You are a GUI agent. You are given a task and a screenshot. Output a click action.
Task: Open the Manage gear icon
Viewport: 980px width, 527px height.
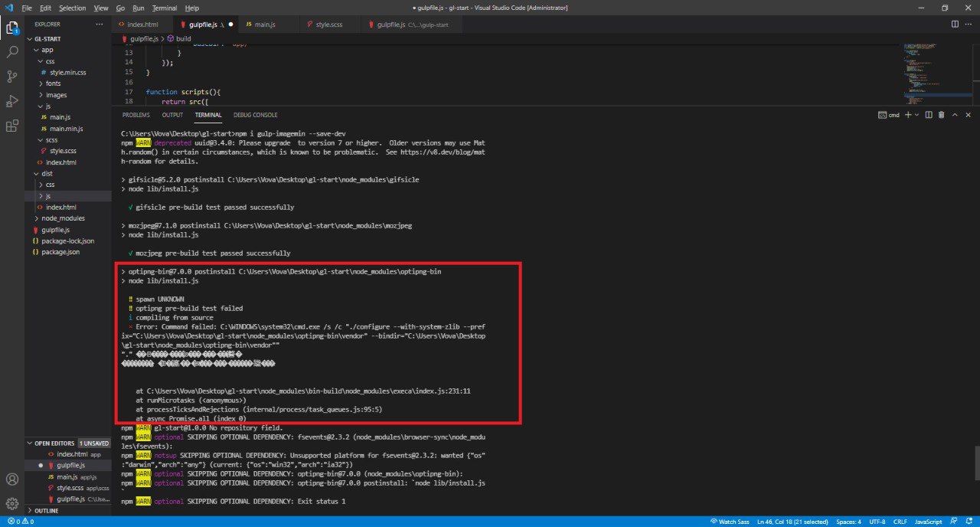(12, 504)
